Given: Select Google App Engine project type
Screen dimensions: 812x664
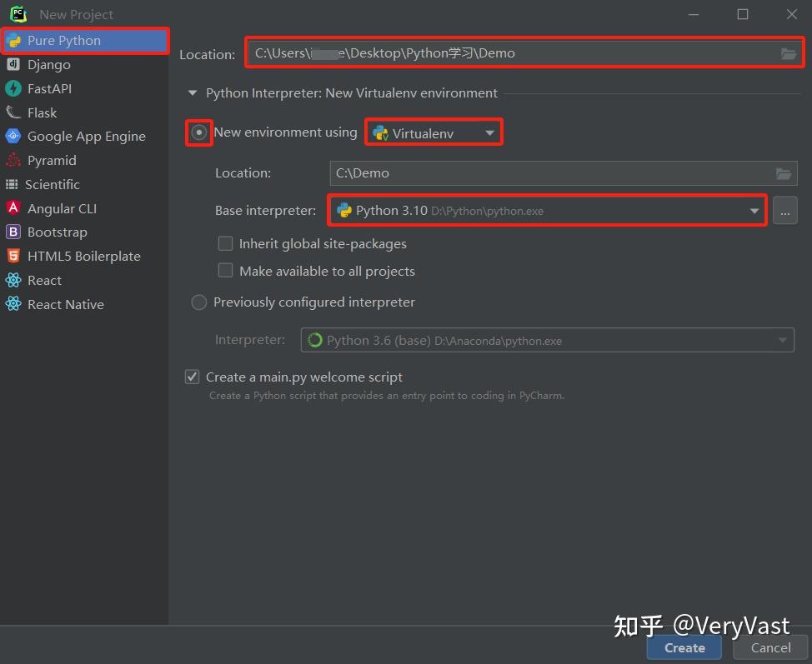Looking at the screenshot, I should [x=85, y=136].
